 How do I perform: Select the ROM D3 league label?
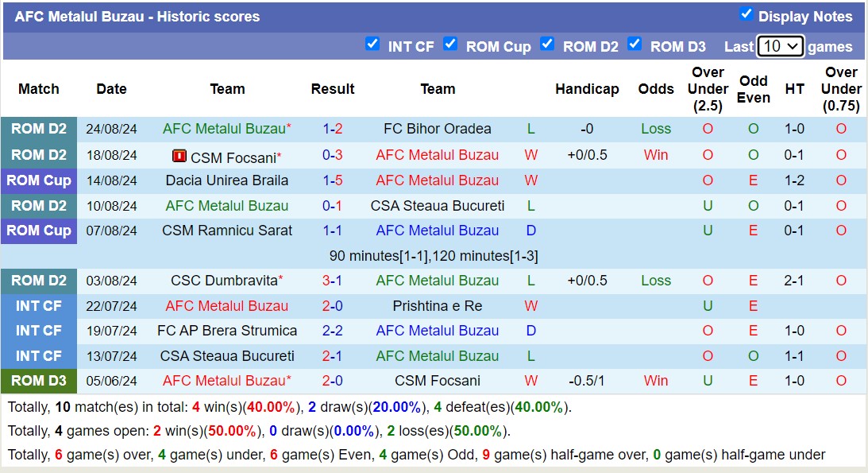39,381
